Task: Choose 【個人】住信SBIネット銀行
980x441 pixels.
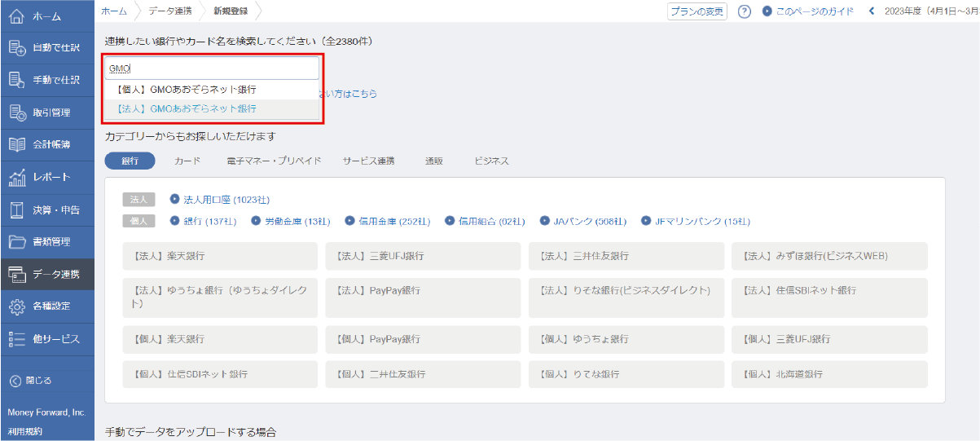Action: 220,374
